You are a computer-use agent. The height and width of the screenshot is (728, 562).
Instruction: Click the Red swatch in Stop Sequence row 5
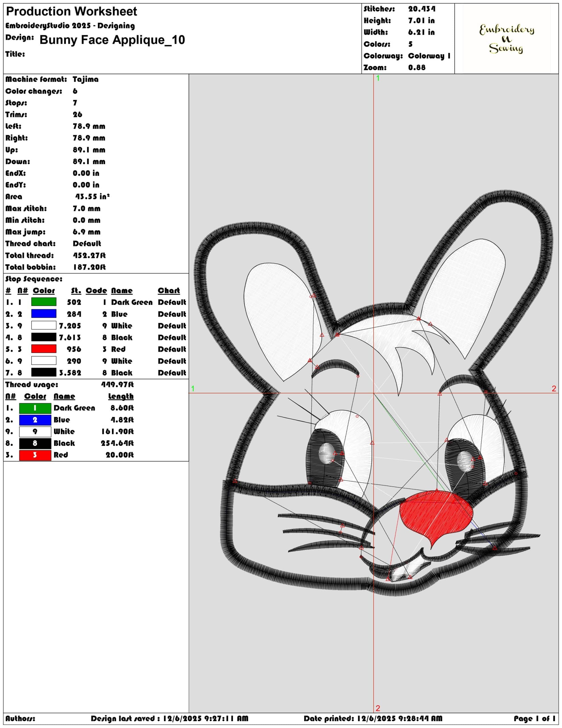[x=44, y=349]
